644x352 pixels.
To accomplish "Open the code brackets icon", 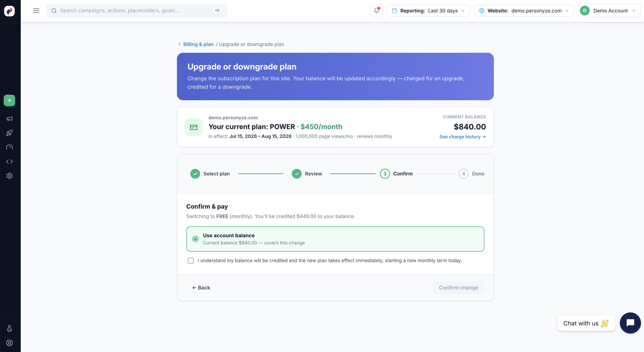I will [9, 162].
